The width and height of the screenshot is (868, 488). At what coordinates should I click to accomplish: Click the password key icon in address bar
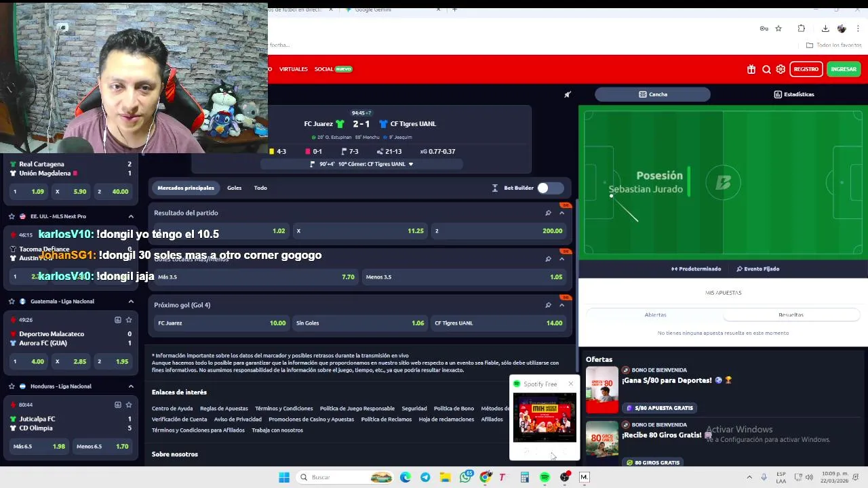tap(764, 28)
